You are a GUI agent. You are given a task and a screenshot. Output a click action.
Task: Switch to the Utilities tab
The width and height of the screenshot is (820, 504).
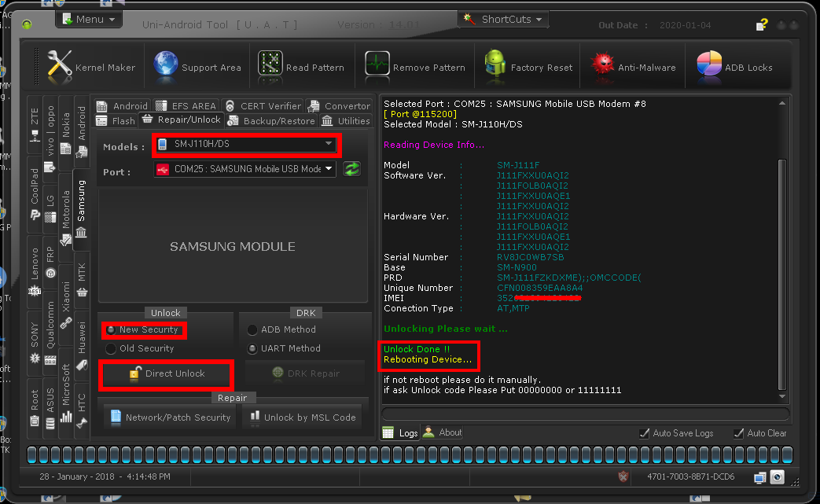[345, 121]
